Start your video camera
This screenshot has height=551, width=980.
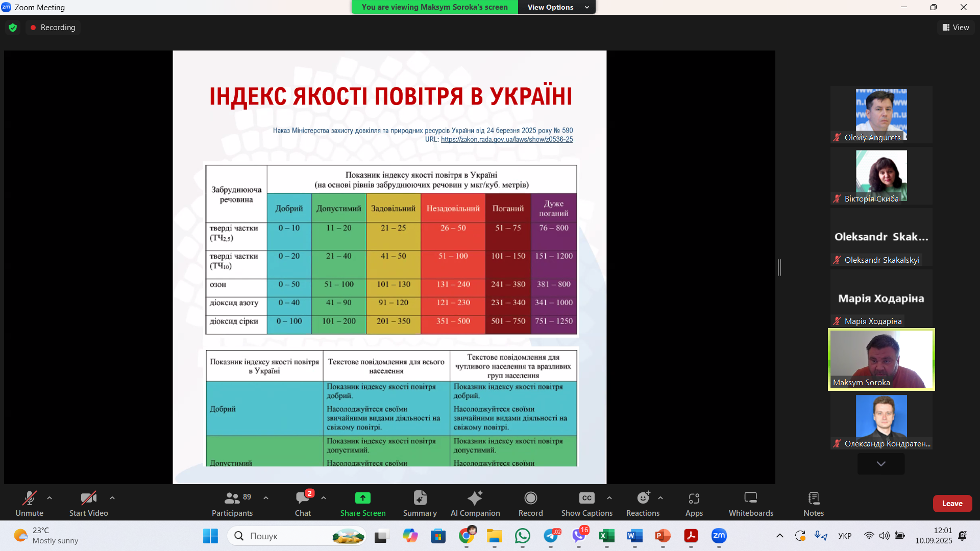(x=88, y=503)
